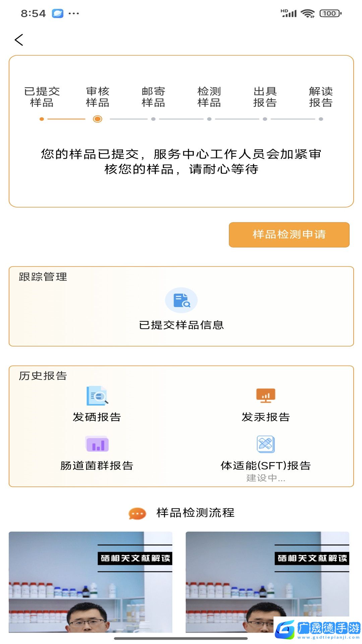Tap the Wi-Fi status bar icon
The height and width of the screenshot is (644, 362).
tap(307, 13)
